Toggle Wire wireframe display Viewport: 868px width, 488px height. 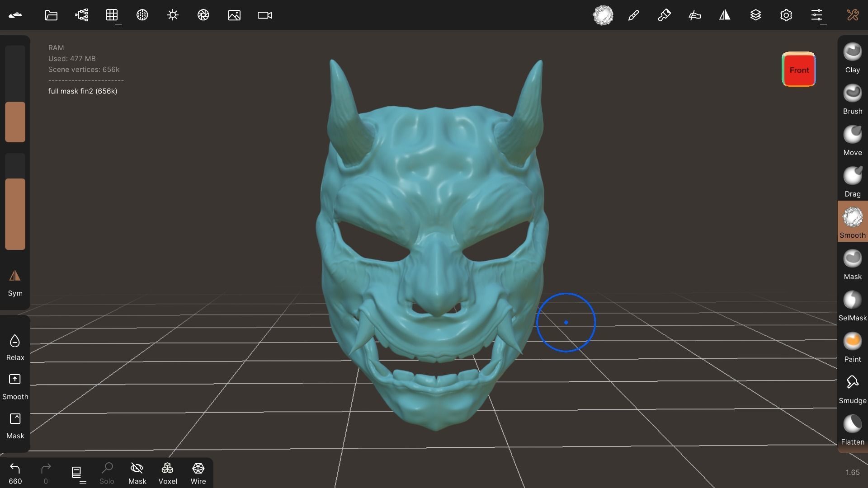click(x=198, y=473)
